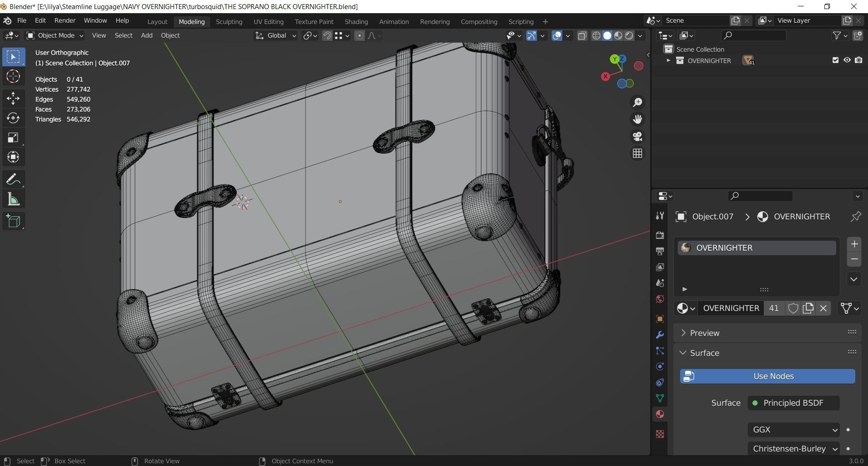Image resolution: width=868 pixels, height=466 pixels.
Task: Choose the Move tool in the toolbar
Action: 13,98
